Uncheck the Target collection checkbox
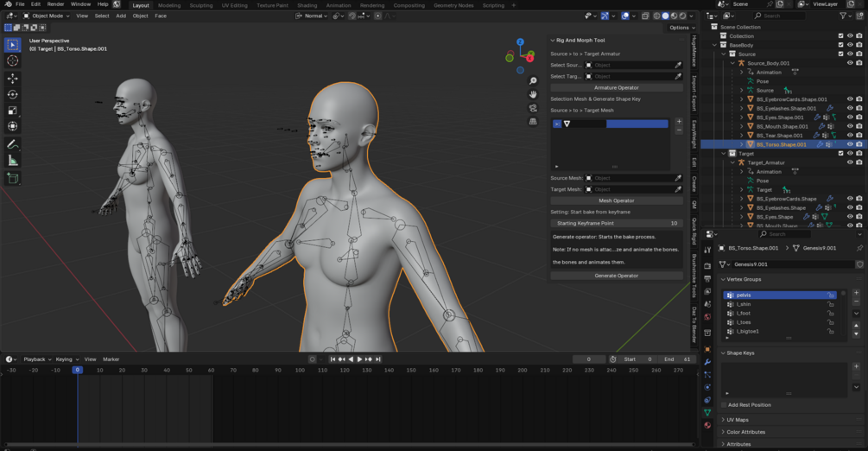868x451 pixels. [841, 154]
